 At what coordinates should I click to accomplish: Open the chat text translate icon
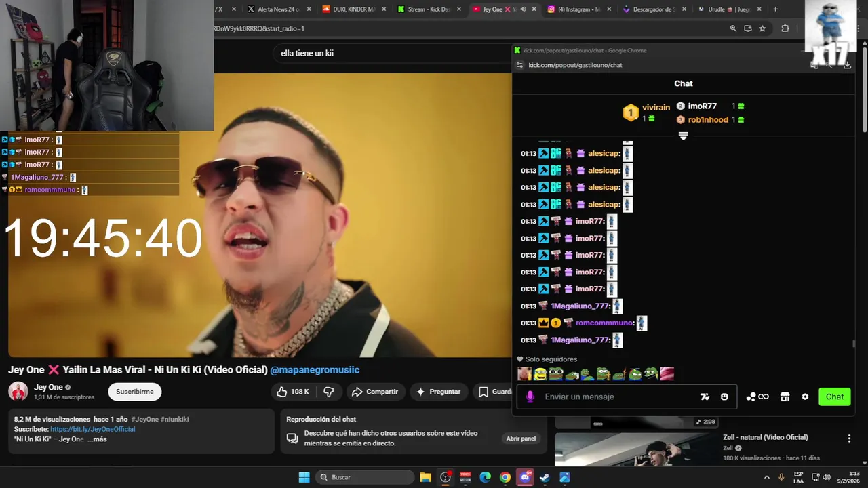point(705,396)
